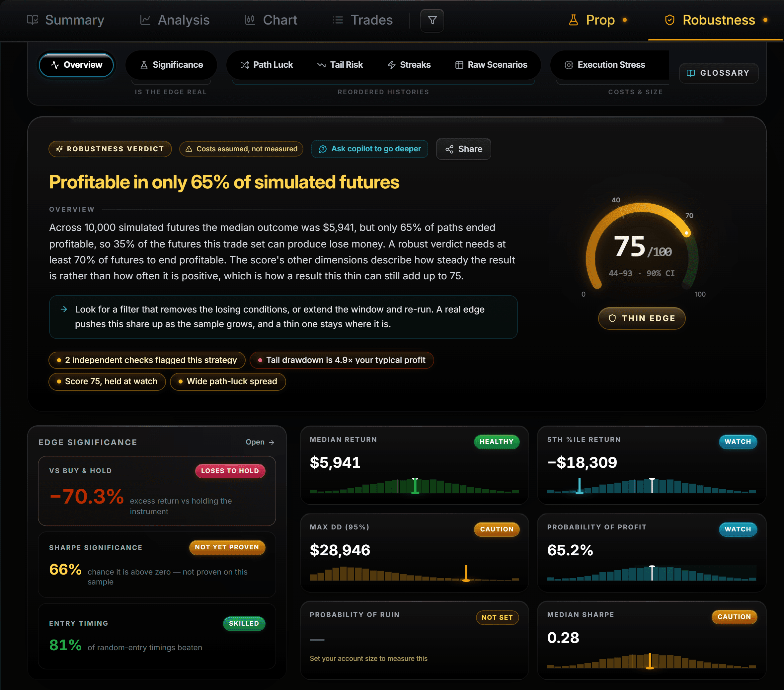Click the Chart candlestick icon
This screenshot has width=784, height=690.
tap(250, 20)
